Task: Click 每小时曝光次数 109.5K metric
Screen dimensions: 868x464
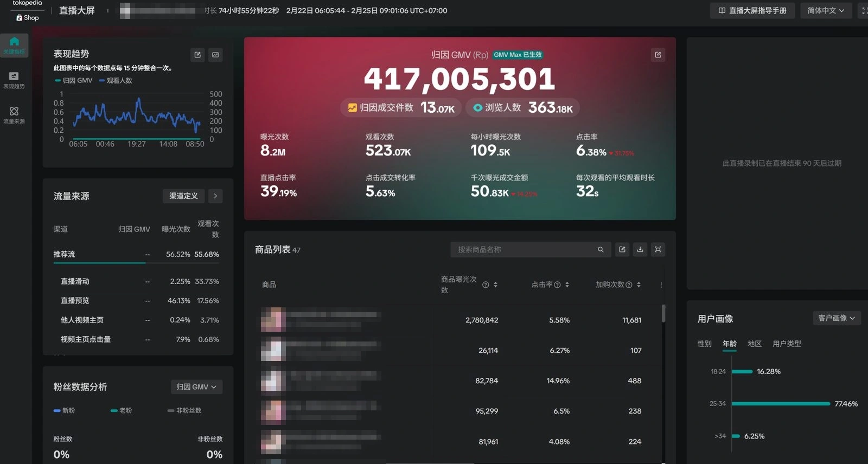Action: tap(495, 145)
